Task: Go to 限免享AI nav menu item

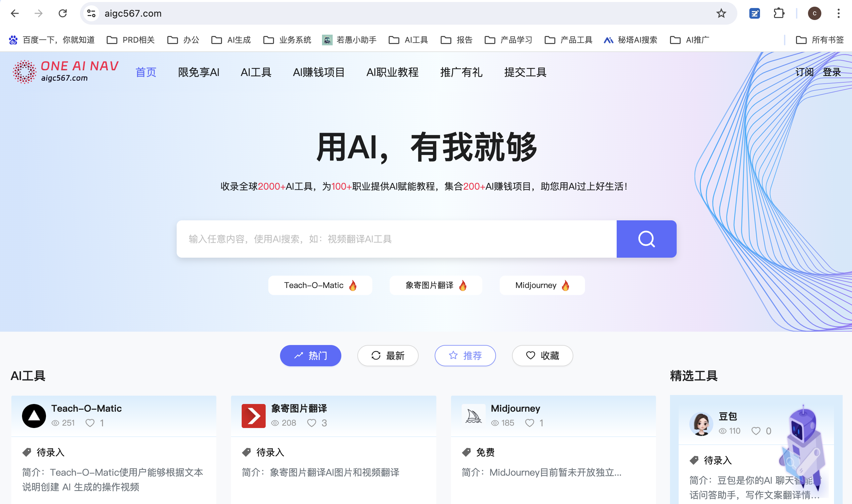Action: [x=199, y=72]
